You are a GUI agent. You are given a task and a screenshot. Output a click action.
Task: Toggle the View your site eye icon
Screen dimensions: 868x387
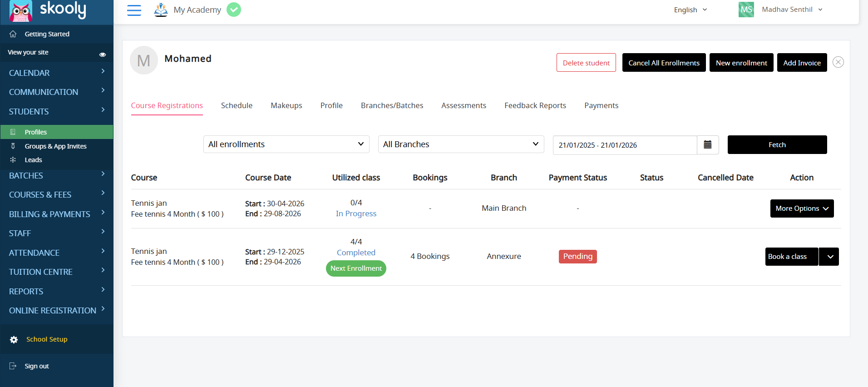point(103,55)
